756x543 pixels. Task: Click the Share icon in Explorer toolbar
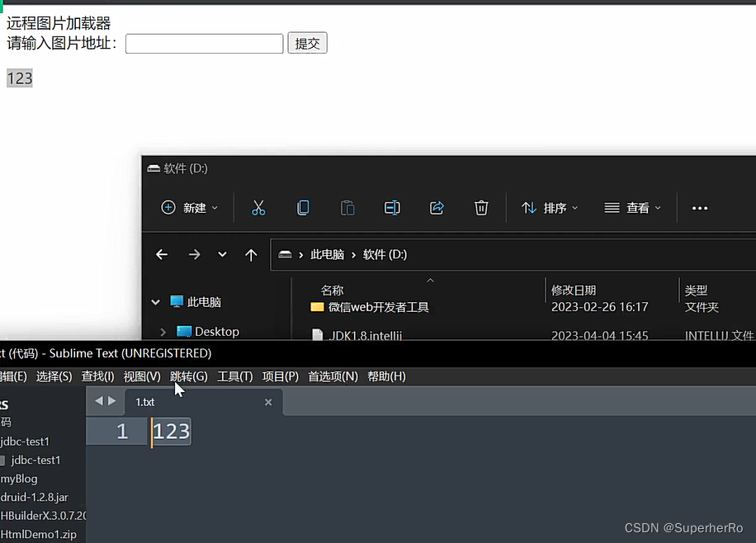coord(437,207)
